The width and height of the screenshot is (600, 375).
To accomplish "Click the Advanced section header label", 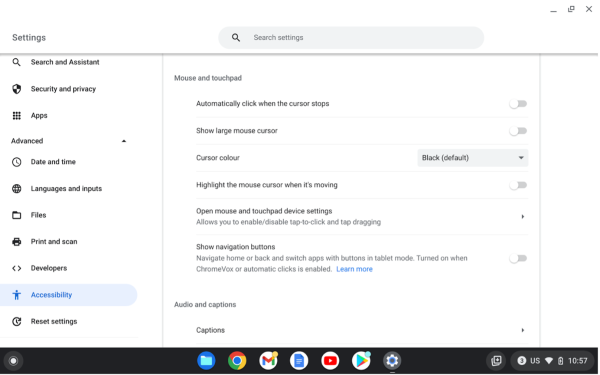I will tap(27, 141).
